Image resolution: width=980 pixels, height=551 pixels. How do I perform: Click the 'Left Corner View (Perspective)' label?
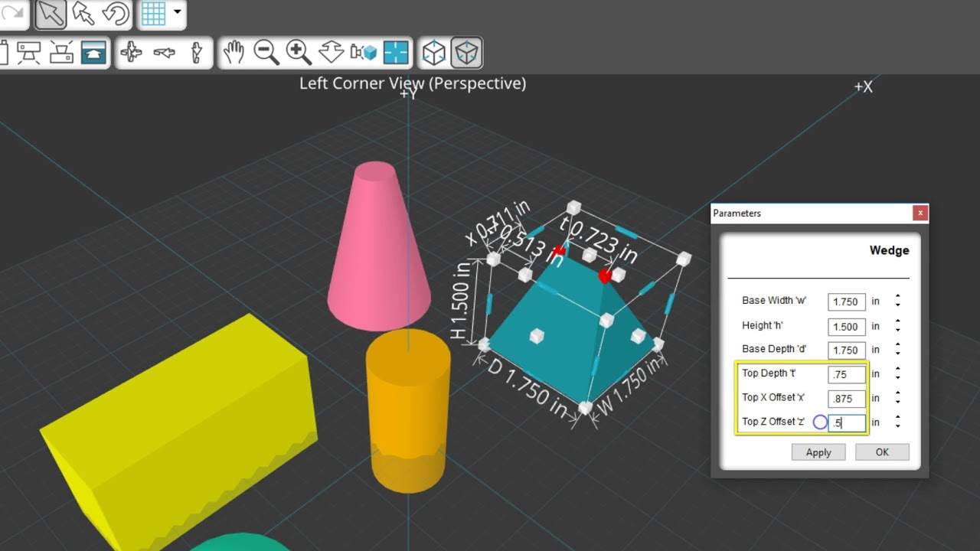click(413, 83)
